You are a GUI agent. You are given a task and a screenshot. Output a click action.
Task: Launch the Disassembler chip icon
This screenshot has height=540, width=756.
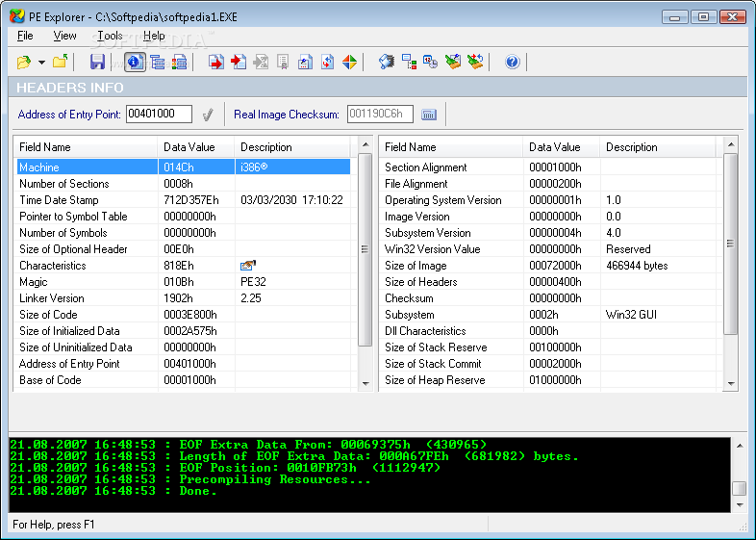point(387,62)
